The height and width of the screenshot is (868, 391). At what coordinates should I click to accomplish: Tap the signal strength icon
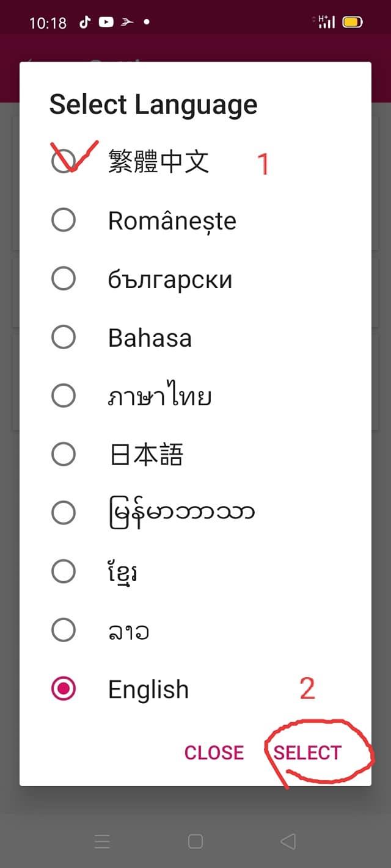click(327, 22)
